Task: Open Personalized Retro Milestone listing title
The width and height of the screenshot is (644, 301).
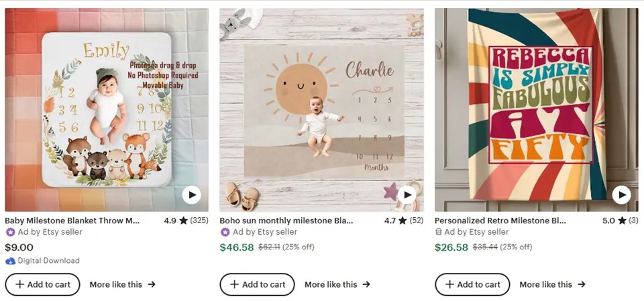Action: [x=500, y=220]
